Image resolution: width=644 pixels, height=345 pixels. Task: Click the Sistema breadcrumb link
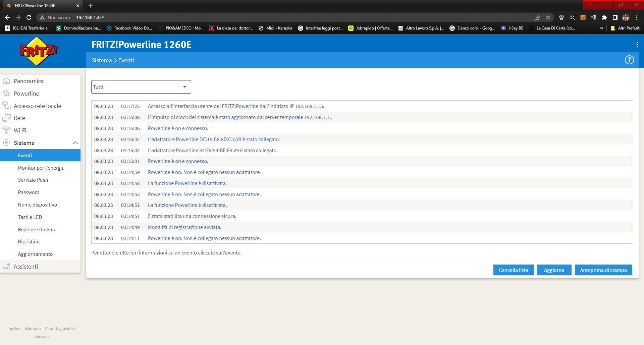click(x=102, y=60)
